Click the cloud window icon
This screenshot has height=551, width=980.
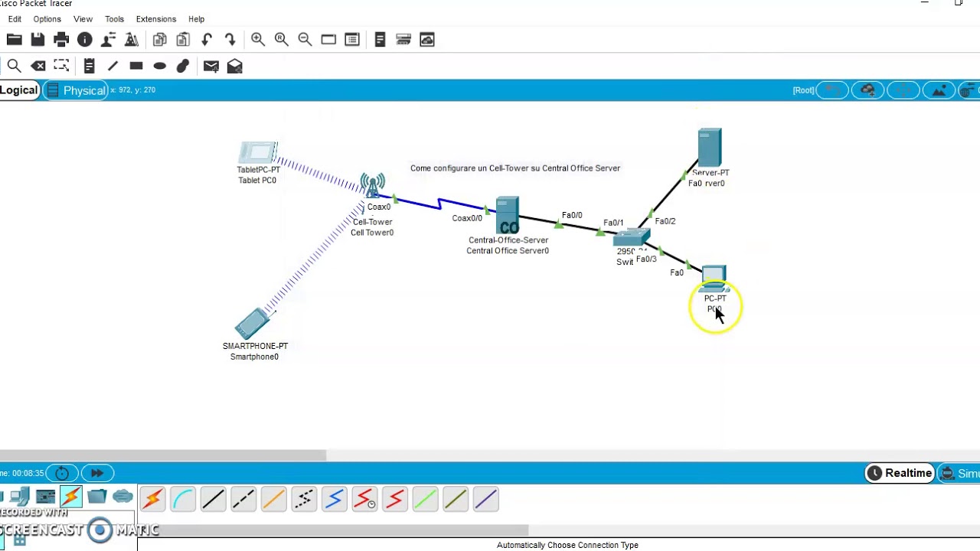(427, 40)
